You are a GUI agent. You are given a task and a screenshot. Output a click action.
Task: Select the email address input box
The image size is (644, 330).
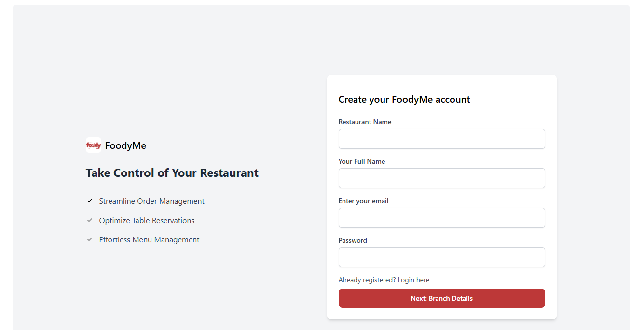tap(442, 218)
